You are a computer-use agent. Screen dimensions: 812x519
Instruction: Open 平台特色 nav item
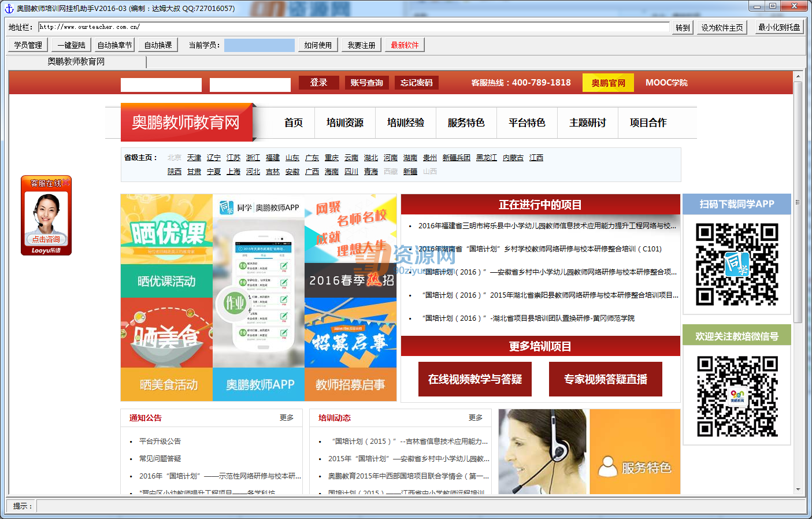(x=527, y=123)
